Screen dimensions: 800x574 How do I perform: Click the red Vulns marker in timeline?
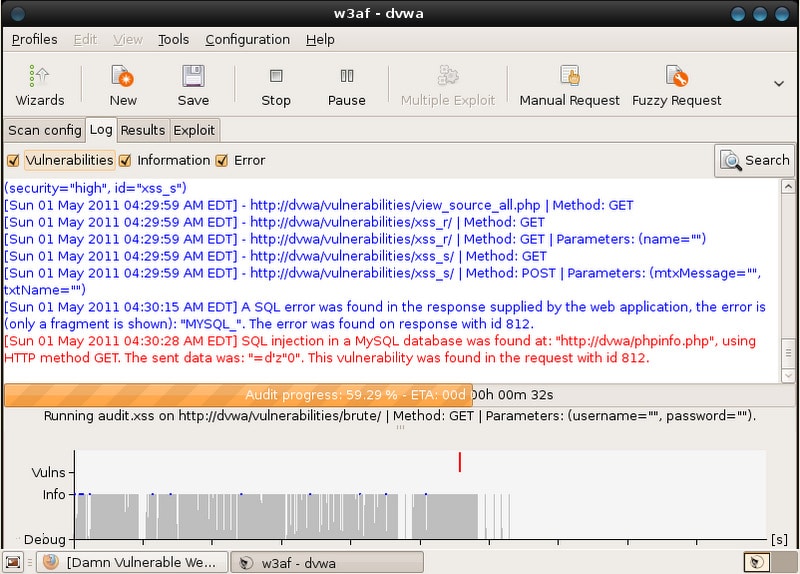click(460, 462)
